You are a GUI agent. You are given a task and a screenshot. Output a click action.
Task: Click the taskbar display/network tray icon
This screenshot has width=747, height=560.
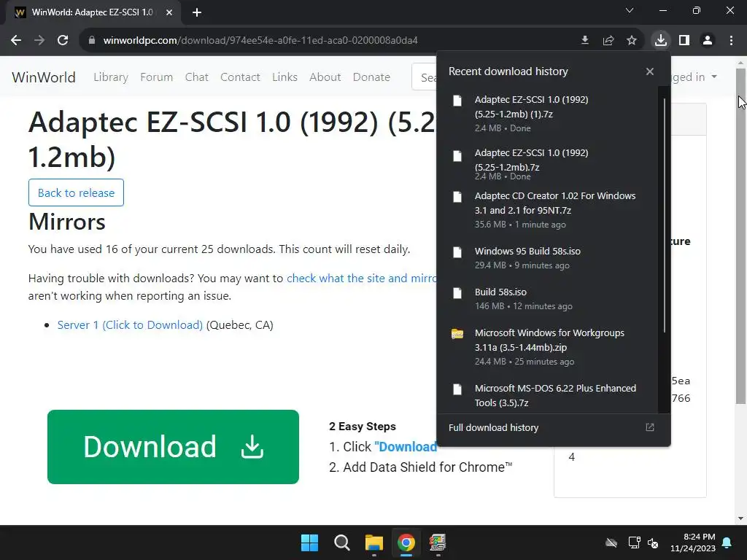tap(634, 542)
